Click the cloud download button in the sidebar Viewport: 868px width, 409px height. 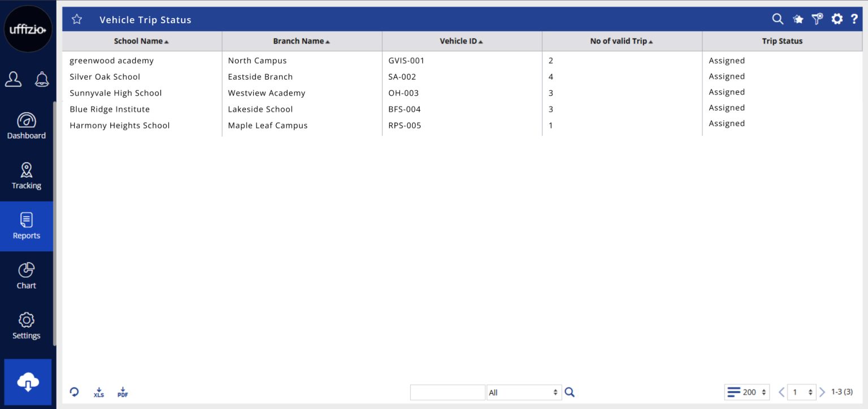pyautogui.click(x=28, y=382)
